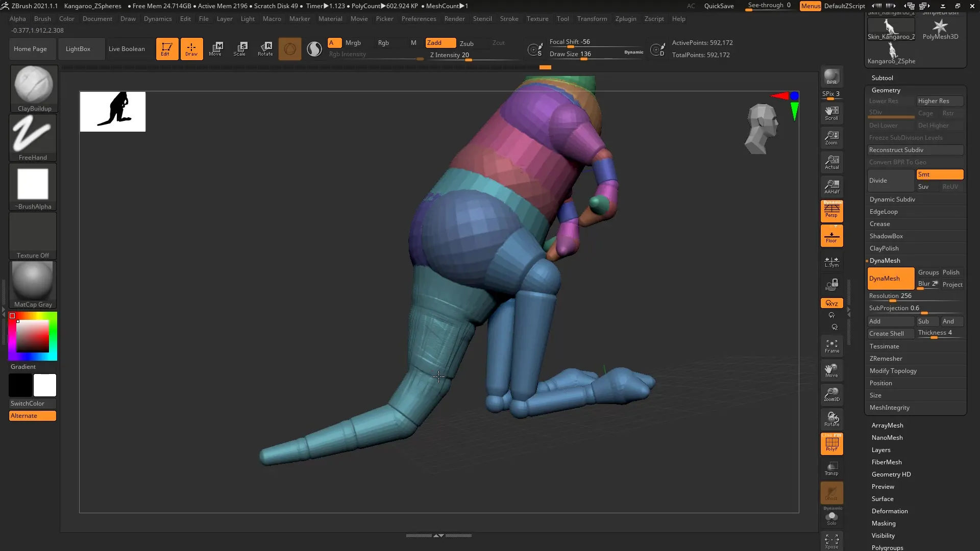Enable Zadd sculpt mode

pos(440,43)
